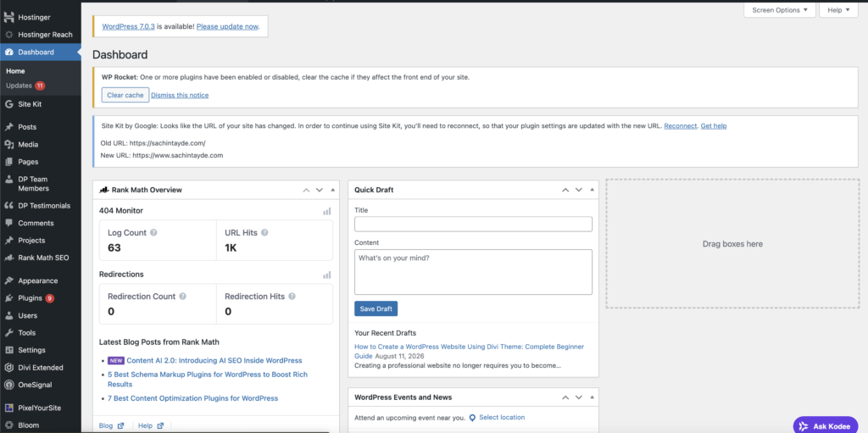
Task: Click the Site Kit Google G icon
Action: tap(8, 104)
